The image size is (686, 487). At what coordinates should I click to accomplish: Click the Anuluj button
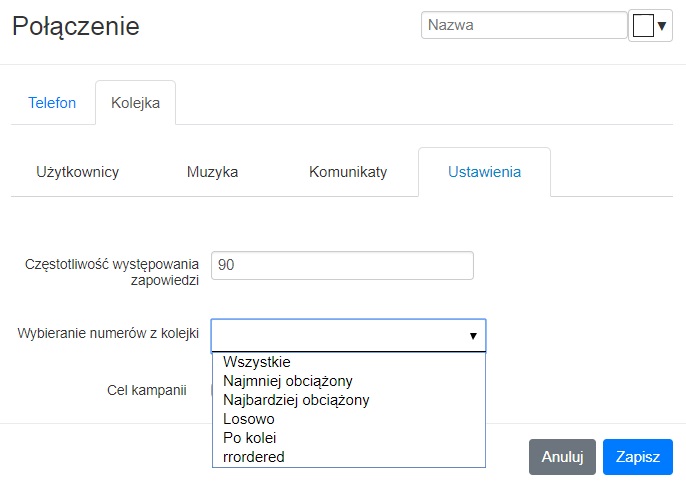pyautogui.click(x=562, y=457)
